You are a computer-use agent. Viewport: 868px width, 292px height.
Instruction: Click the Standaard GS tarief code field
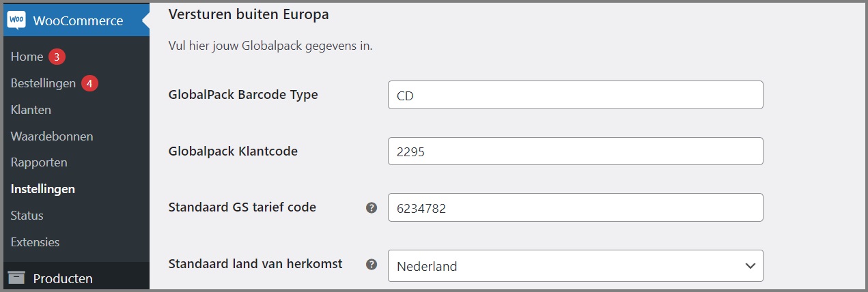click(575, 207)
